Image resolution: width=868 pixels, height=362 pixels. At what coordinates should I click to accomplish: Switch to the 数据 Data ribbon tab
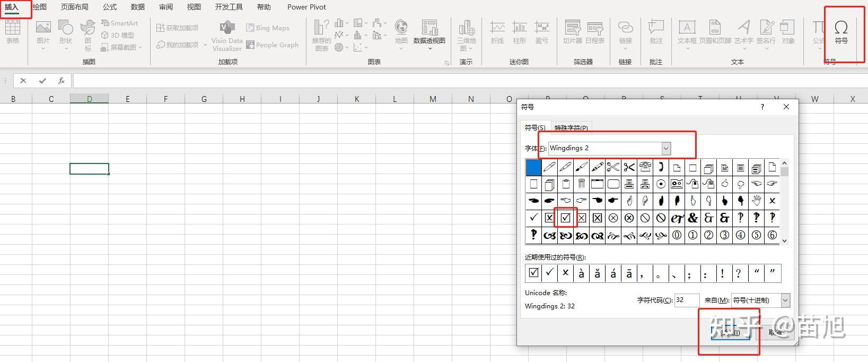coord(138,7)
